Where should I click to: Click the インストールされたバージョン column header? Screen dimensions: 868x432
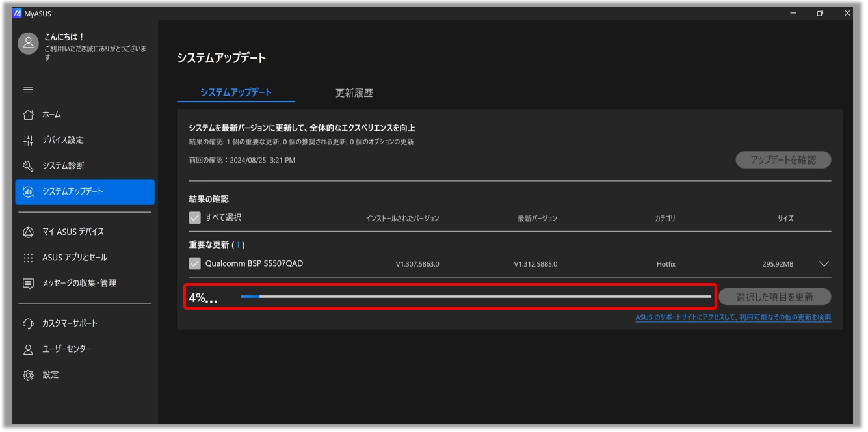click(402, 219)
